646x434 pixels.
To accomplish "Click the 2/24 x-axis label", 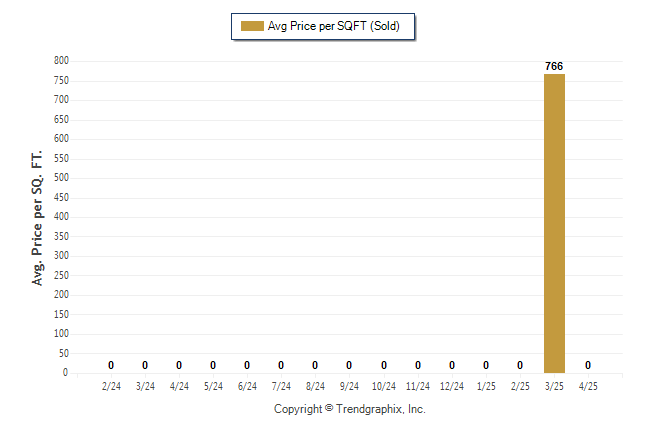I will (x=111, y=386).
